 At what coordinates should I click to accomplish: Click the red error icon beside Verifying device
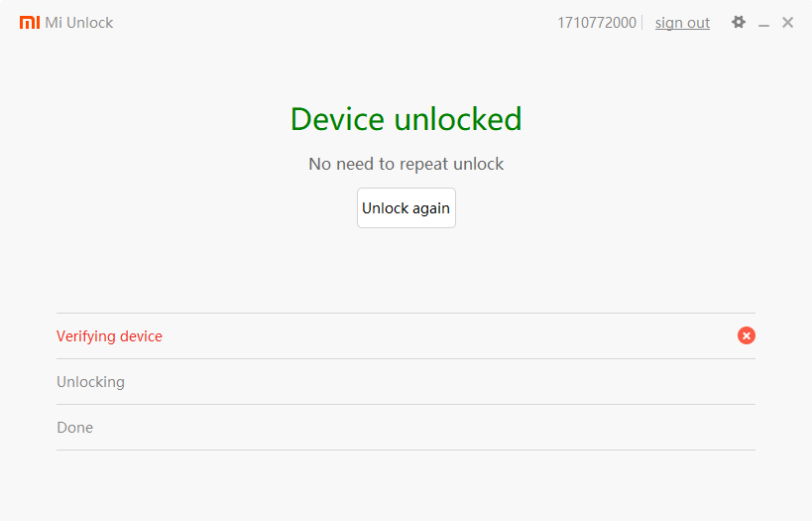(747, 335)
